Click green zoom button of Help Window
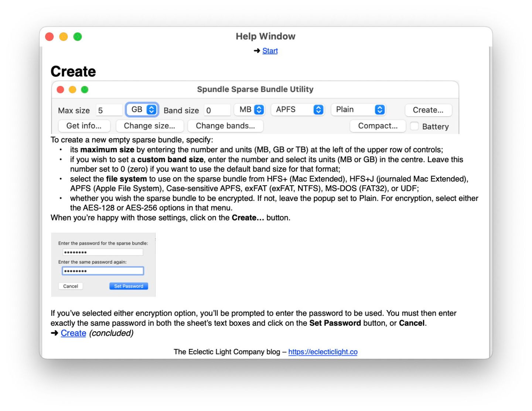532x411 pixels. point(78,37)
